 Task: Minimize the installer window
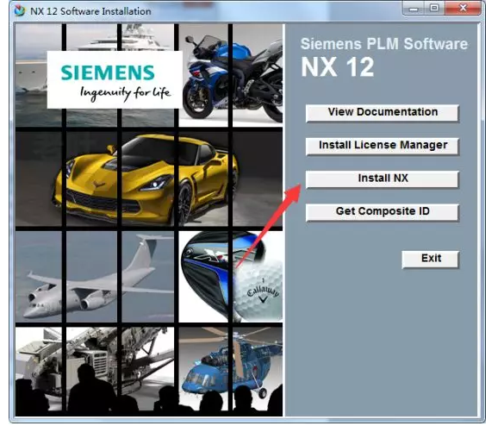pyautogui.click(x=414, y=8)
